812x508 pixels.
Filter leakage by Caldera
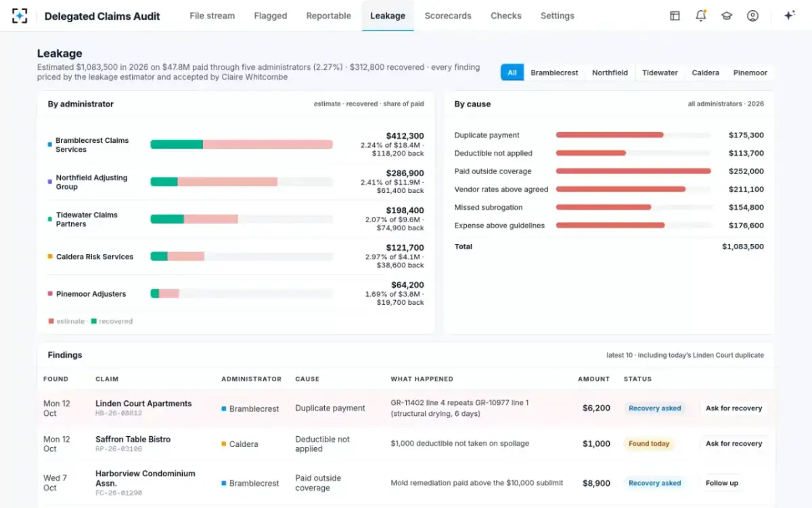click(705, 72)
